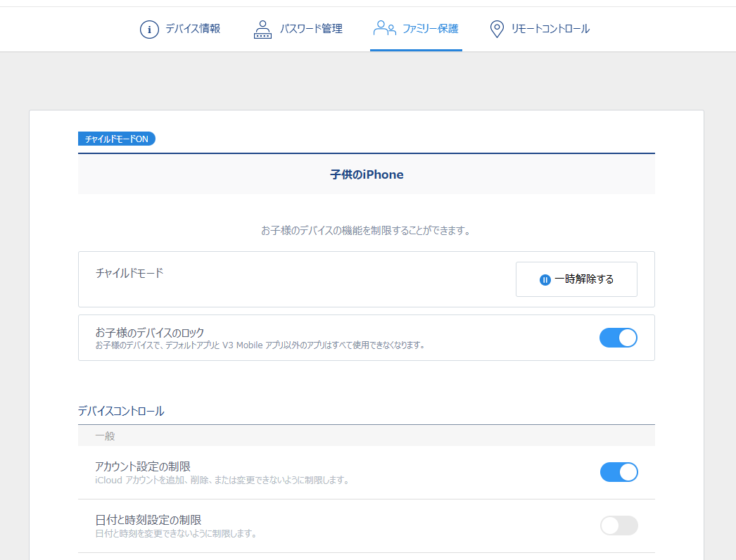
Task: Click the iCloud アカウント description text
Action: tap(223, 481)
